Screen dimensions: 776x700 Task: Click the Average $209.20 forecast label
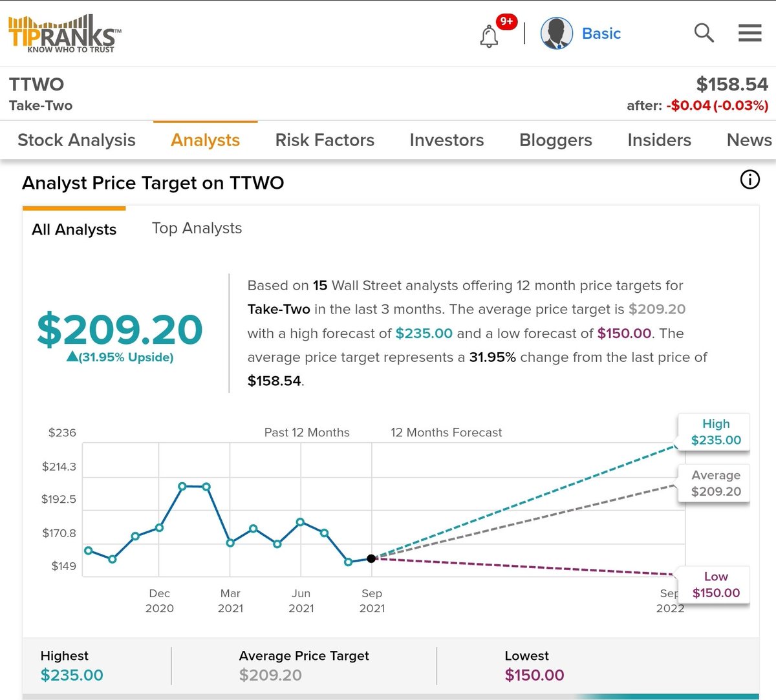[715, 483]
